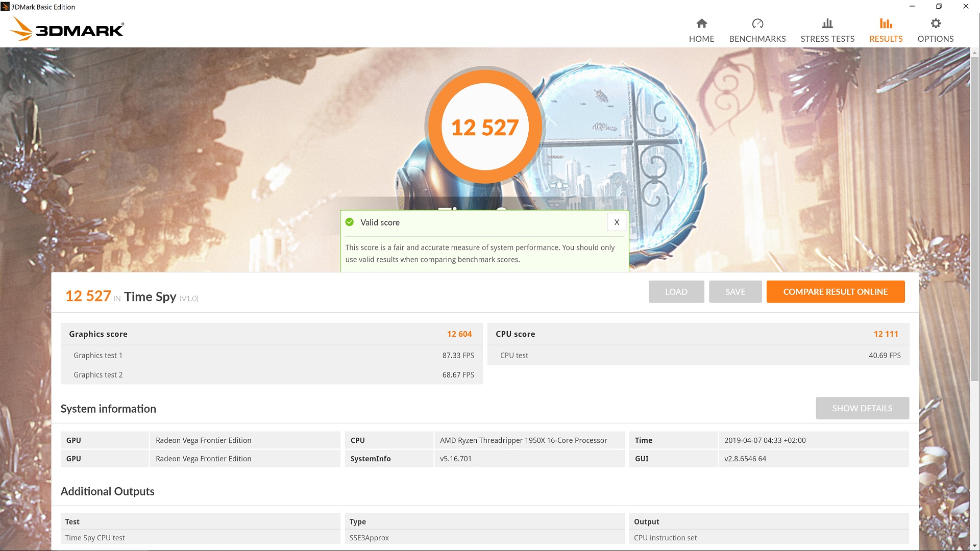Click the Results bar chart icon
The width and height of the screenshot is (980, 551).
pyautogui.click(x=886, y=23)
